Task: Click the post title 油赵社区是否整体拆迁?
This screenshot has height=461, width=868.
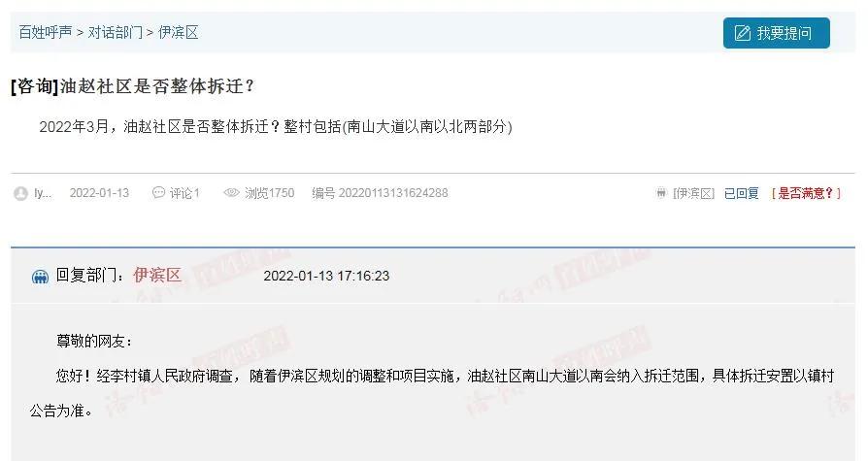Action: click(156, 86)
